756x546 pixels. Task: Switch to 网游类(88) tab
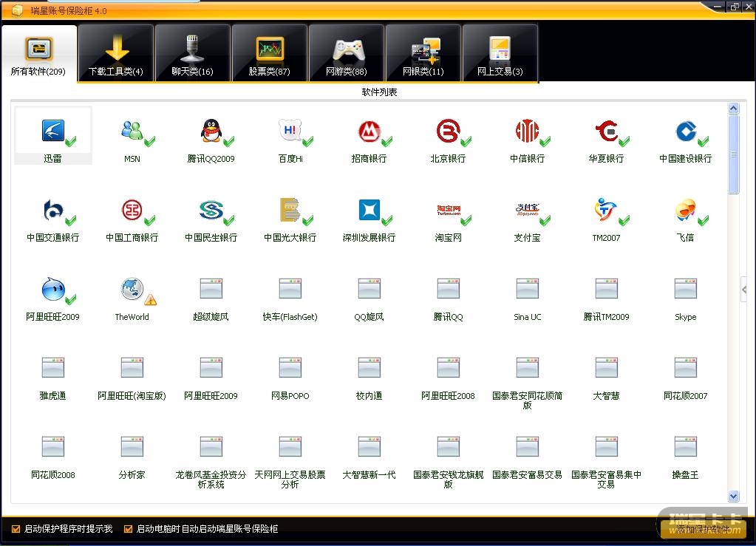click(346, 53)
